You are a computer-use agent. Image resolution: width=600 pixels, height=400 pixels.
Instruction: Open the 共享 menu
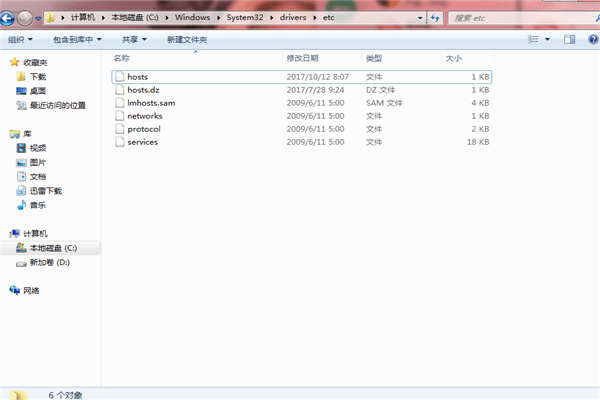[134, 39]
